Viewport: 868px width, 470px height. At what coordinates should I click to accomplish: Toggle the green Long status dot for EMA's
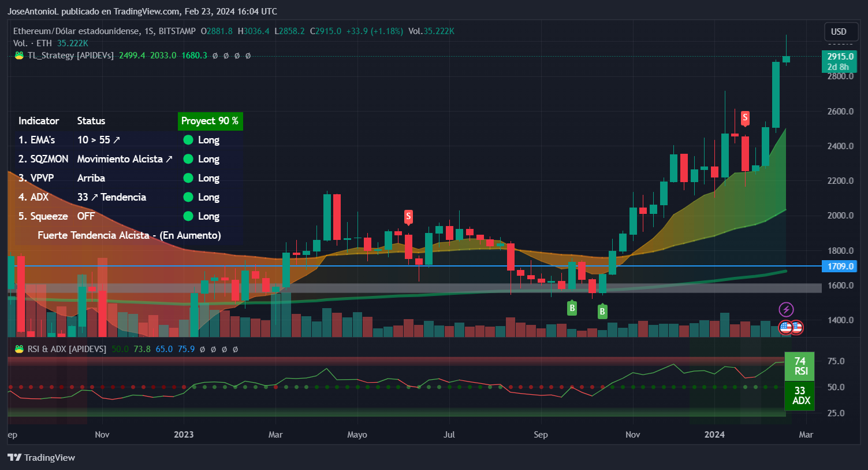coord(188,139)
